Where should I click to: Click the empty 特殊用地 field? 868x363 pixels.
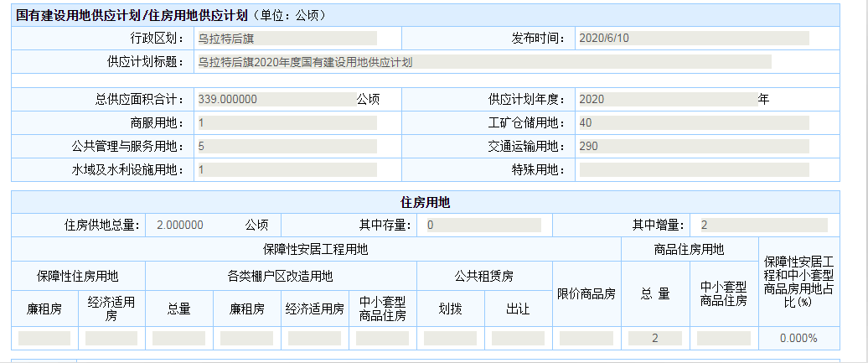693,170
